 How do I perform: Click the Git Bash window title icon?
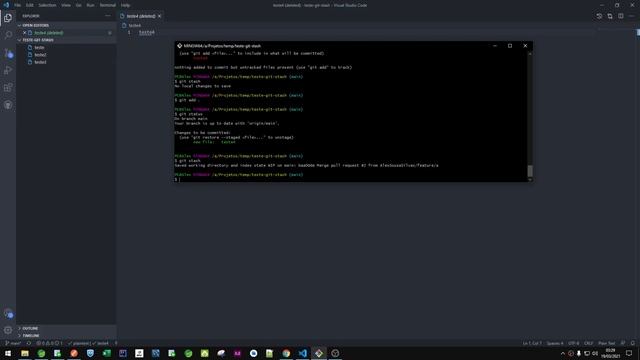[179, 46]
